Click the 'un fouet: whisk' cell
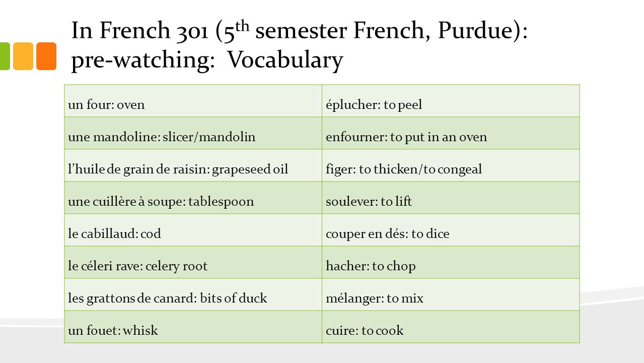This screenshot has height=363, width=644. (x=193, y=327)
